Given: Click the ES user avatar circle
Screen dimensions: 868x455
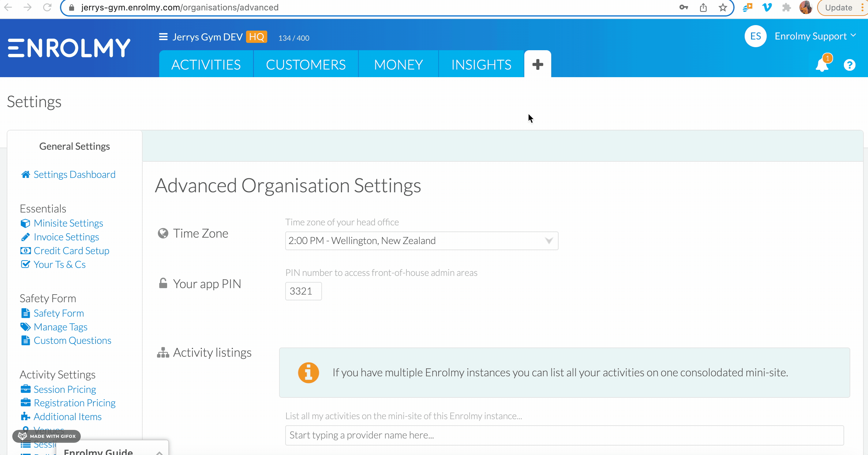Looking at the screenshot, I should tap(755, 36).
